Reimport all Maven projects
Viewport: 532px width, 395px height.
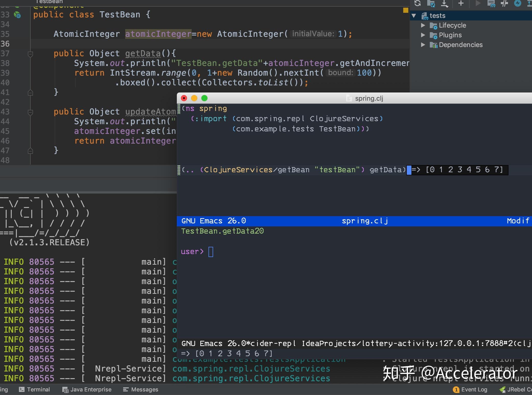point(418,4)
